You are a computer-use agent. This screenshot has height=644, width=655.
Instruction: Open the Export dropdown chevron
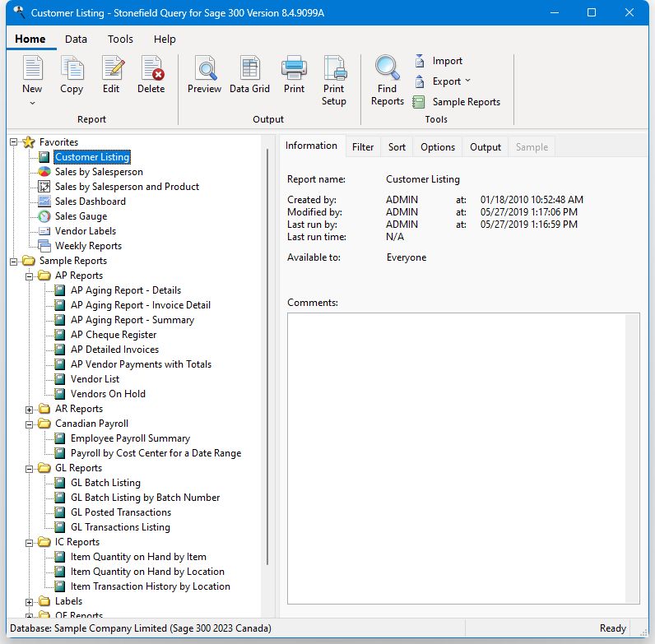click(x=467, y=81)
